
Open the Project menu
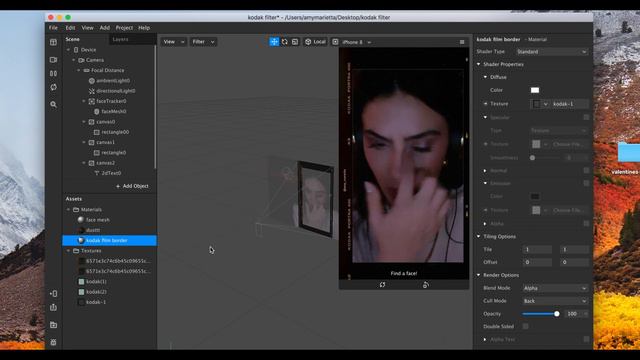pos(124,28)
